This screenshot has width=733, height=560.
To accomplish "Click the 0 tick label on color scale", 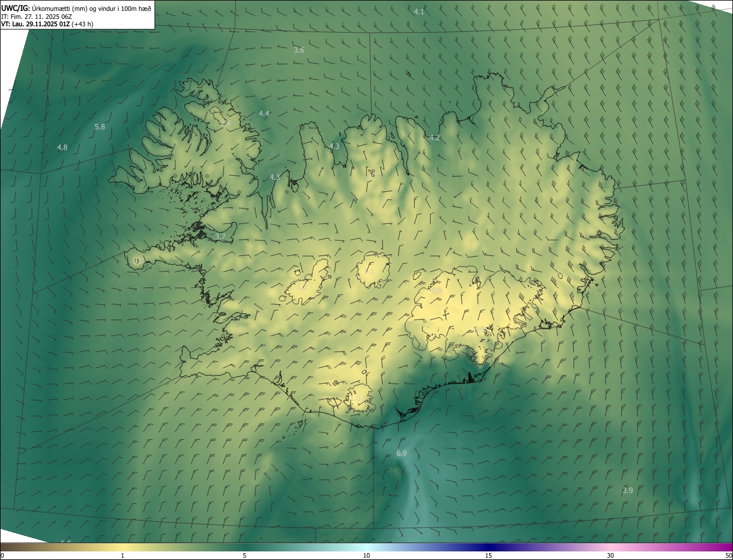I will coord(2,556).
